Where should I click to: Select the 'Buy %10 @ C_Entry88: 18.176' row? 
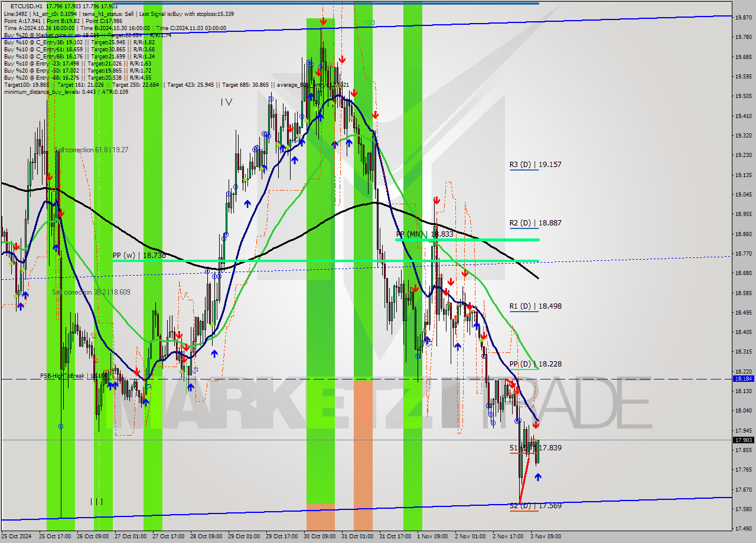[80, 56]
